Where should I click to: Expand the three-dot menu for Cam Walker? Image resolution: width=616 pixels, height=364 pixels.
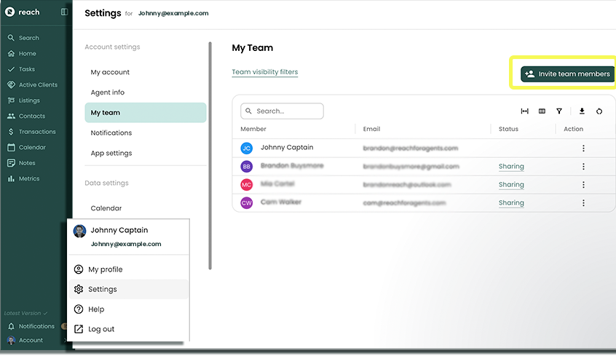(583, 203)
